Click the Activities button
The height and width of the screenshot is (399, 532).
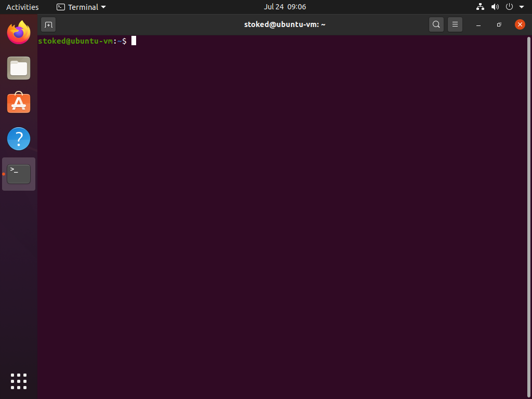tap(22, 7)
